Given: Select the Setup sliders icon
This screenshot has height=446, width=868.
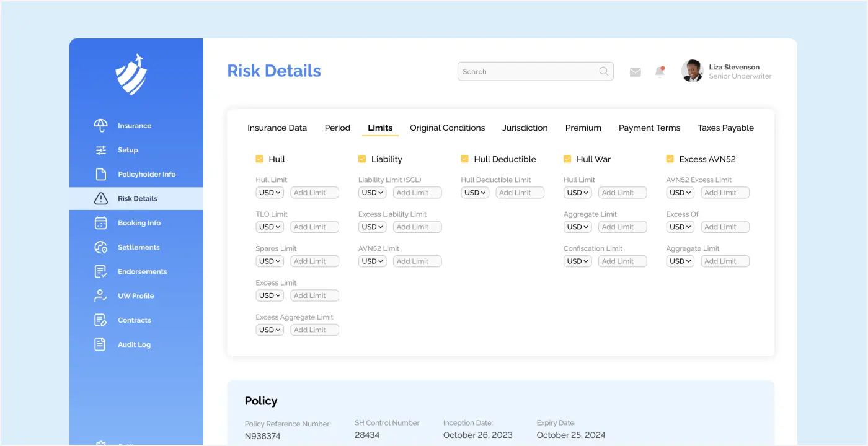Looking at the screenshot, I should pyautogui.click(x=100, y=150).
